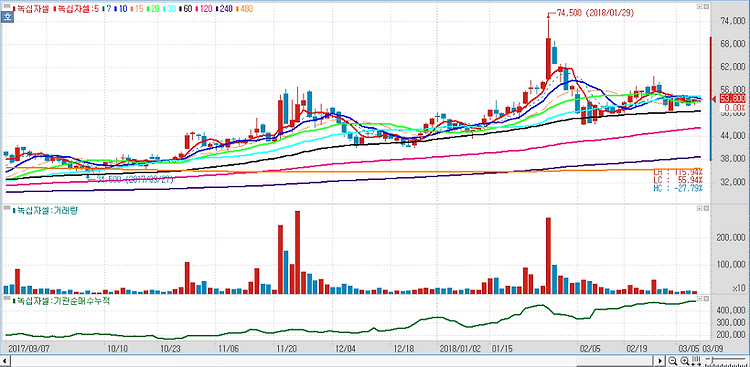750x367 pixels.
Task: Click the 32,000 price axis label
Action: coord(733,182)
